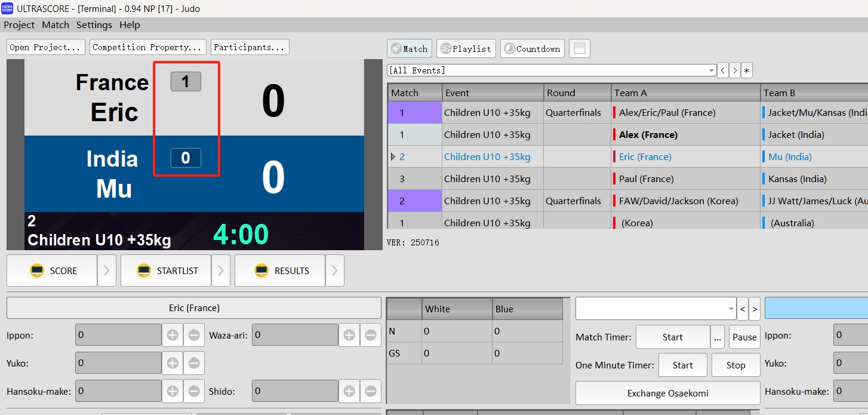The image size is (868, 415).
Task: Start the Match Timer
Action: [672, 337]
